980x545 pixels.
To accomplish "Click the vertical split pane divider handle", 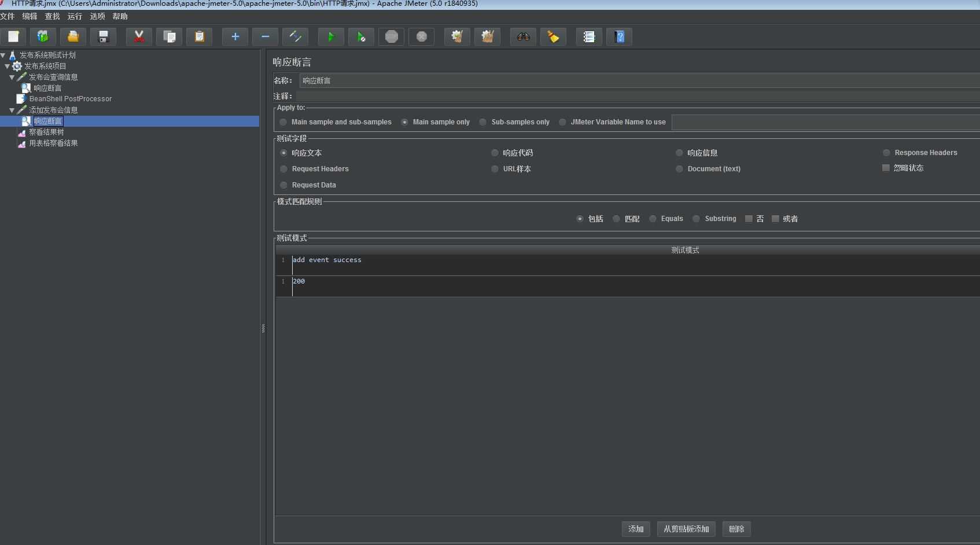I will pos(263,329).
